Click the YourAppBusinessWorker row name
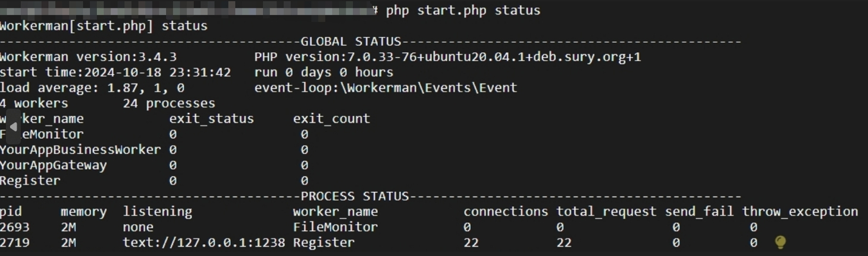Viewport: 868px width, 256px height. click(80, 150)
